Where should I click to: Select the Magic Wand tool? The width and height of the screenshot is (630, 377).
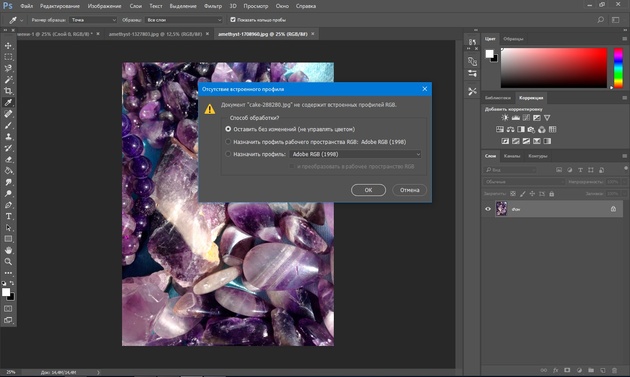[x=8, y=80]
